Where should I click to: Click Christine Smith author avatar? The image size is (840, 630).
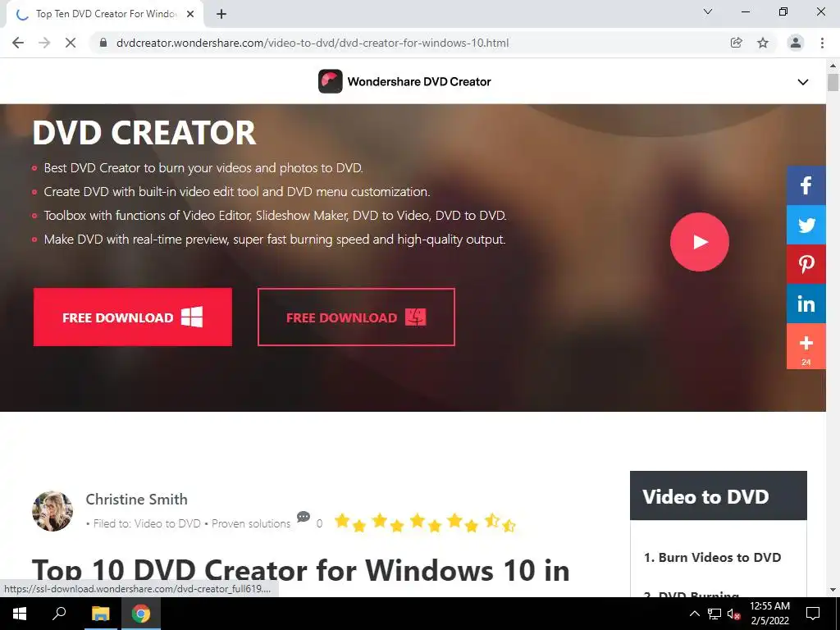point(52,511)
